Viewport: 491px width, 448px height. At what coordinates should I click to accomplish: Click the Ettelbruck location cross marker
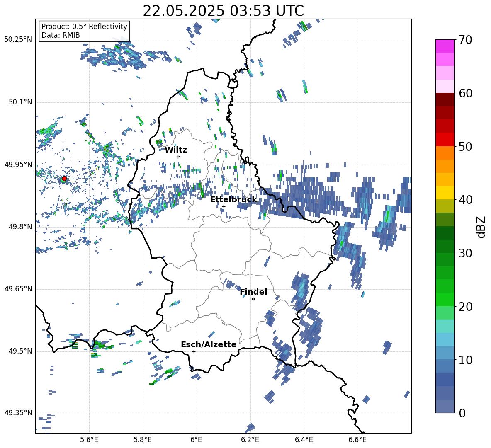224,206
